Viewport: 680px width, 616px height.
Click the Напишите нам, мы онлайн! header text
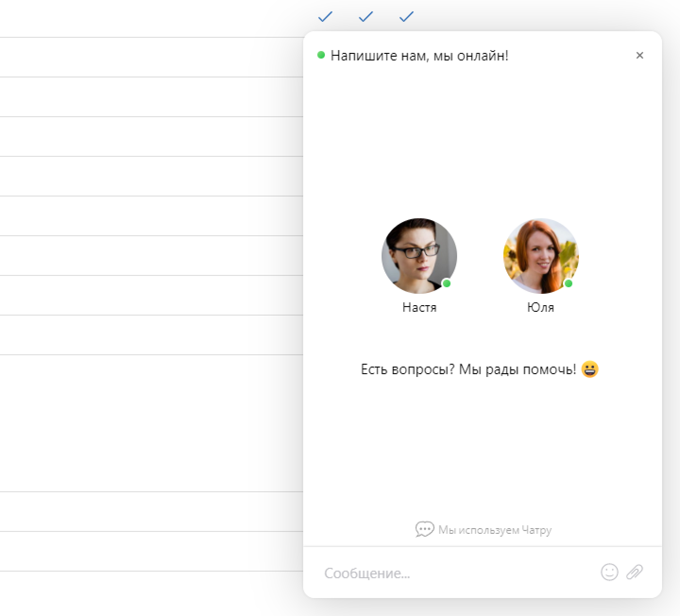(419, 56)
